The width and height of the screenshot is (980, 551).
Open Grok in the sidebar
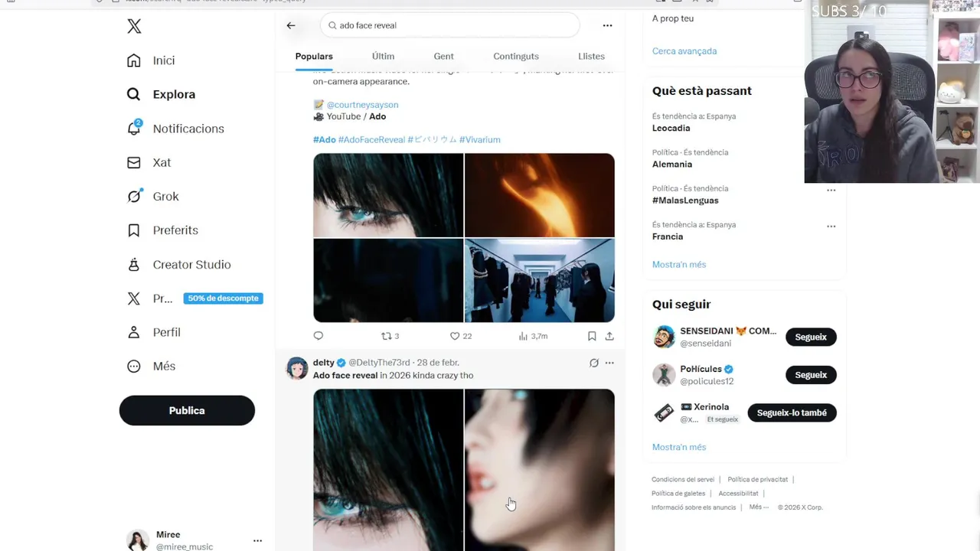pos(152,197)
